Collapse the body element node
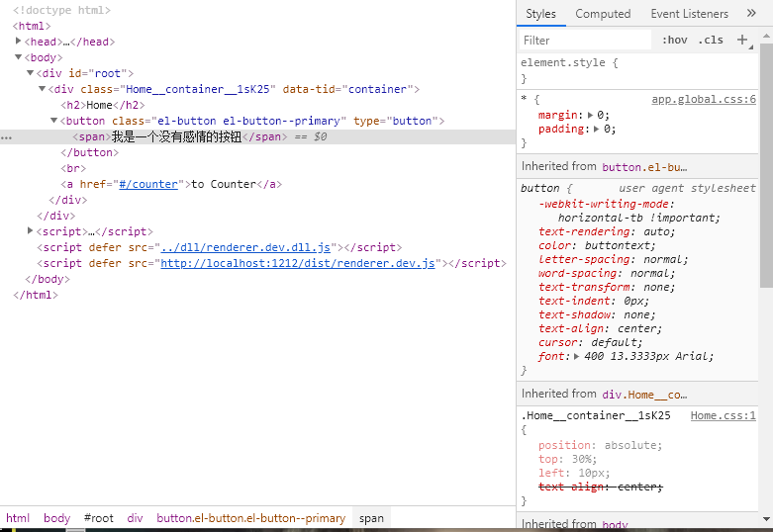 pos(18,57)
